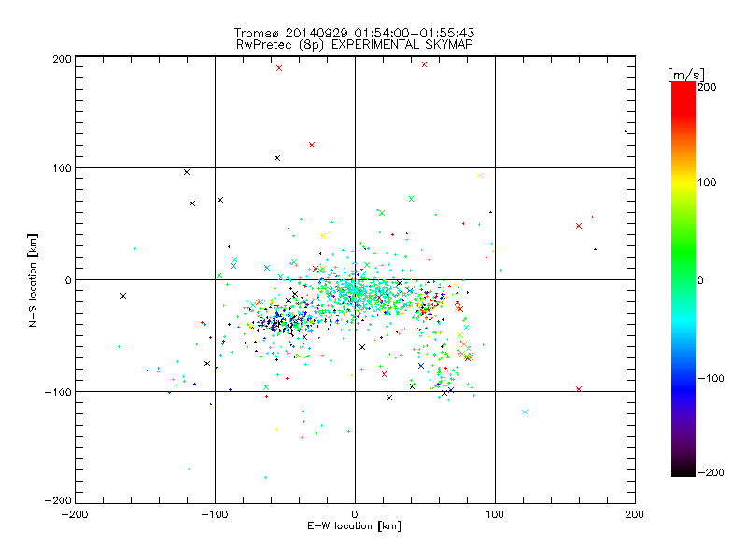Click the red X marker at the far top right of the plot
Screen dimensions: 747x560
[424, 64]
